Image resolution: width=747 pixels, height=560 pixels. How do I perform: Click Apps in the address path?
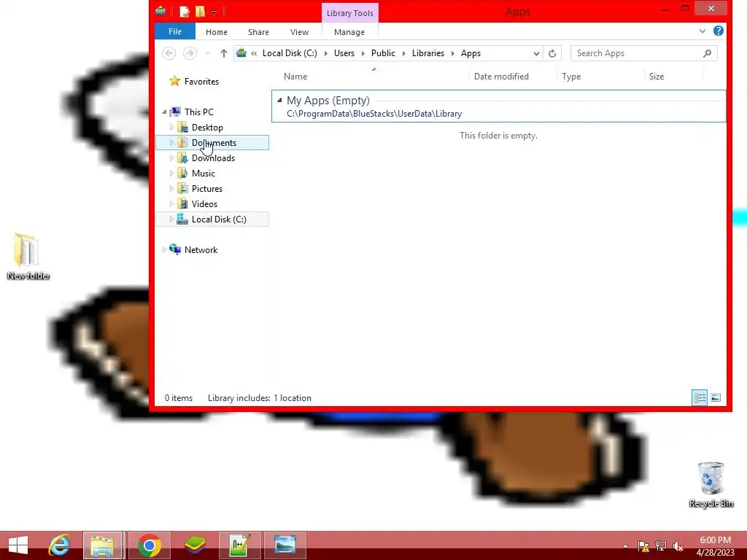coord(471,53)
